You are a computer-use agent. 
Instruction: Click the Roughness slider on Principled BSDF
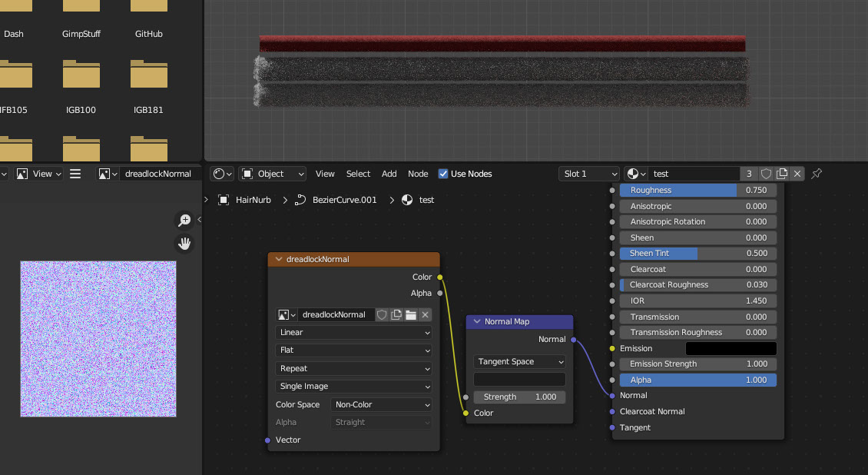[x=697, y=190]
